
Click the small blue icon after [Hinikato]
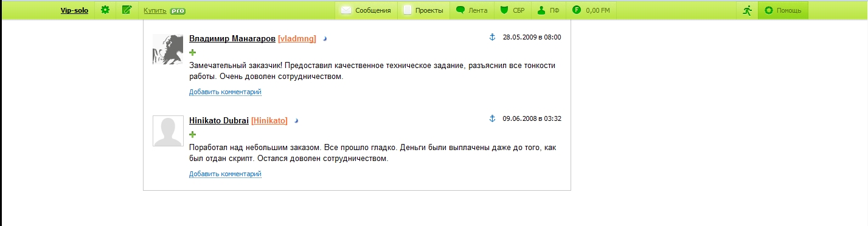296,121
